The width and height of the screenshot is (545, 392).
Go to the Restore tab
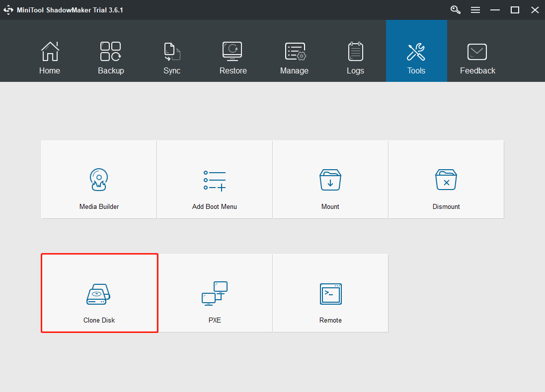(x=233, y=51)
